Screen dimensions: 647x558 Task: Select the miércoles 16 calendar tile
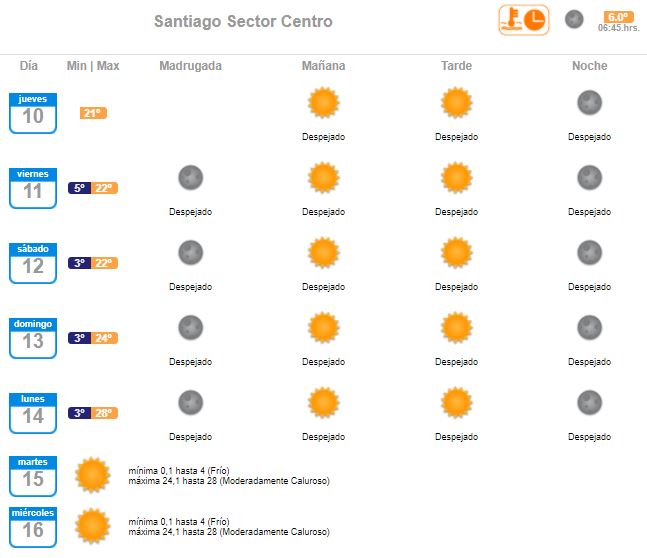[x=33, y=527]
